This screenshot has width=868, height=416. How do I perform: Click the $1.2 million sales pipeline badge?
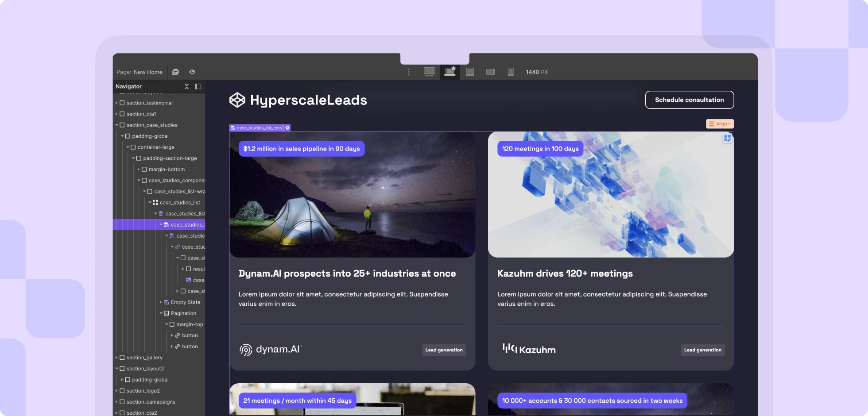click(x=302, y=149)
